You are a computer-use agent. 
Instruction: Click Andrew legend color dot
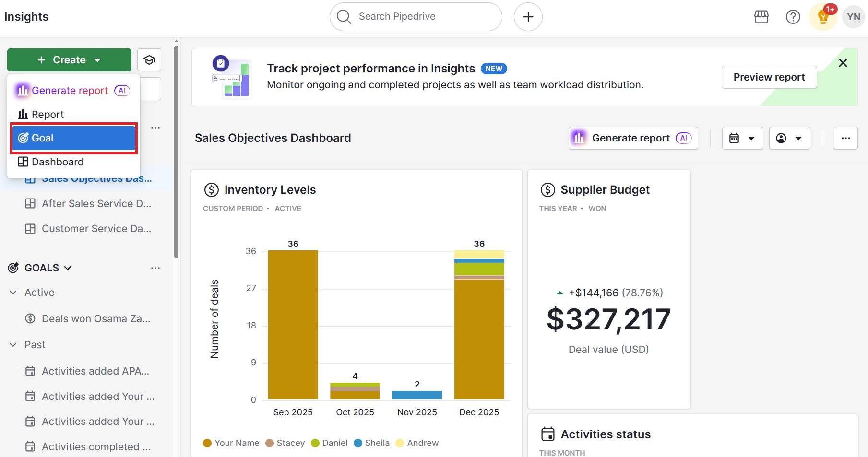400,443
